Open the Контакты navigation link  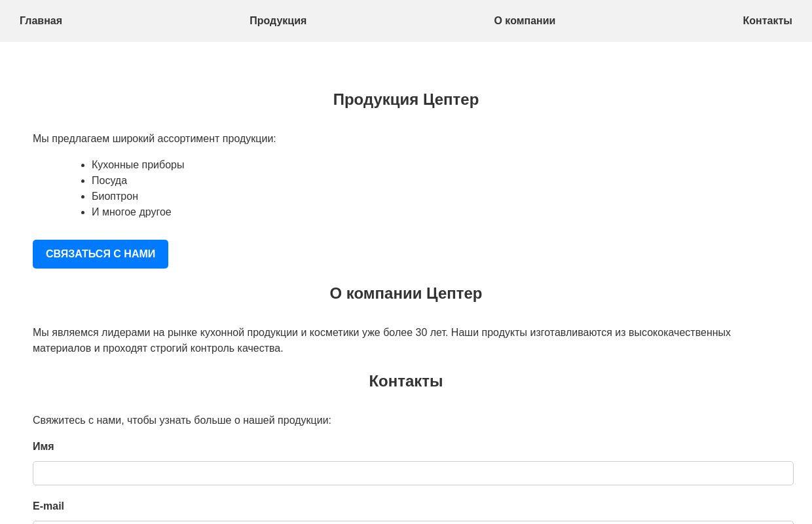click(767, 20)
